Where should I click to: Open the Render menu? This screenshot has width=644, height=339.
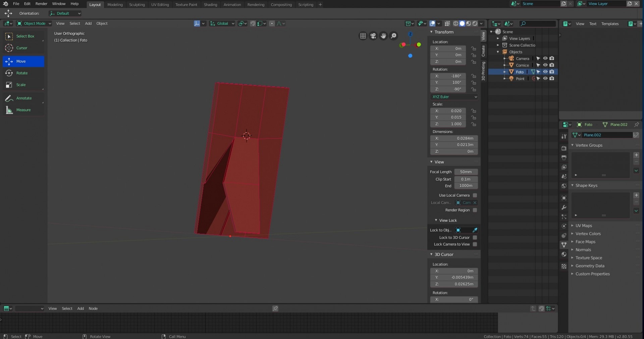41,4
